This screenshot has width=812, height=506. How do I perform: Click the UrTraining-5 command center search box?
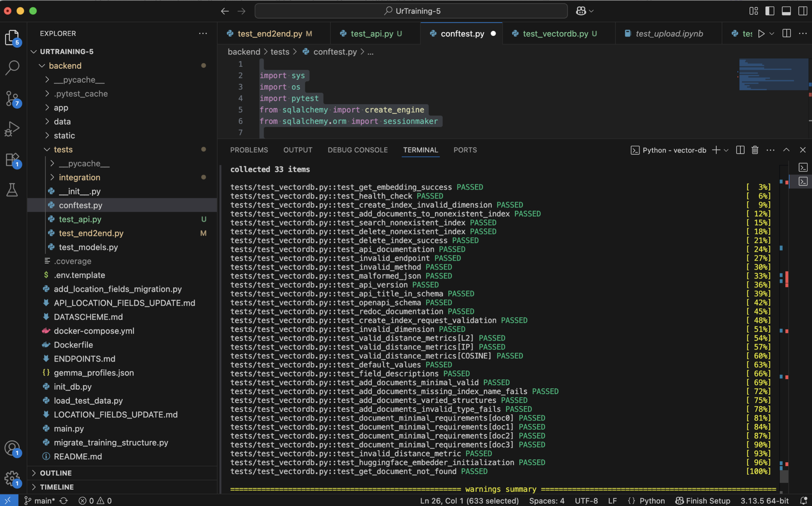click(411, 11)
